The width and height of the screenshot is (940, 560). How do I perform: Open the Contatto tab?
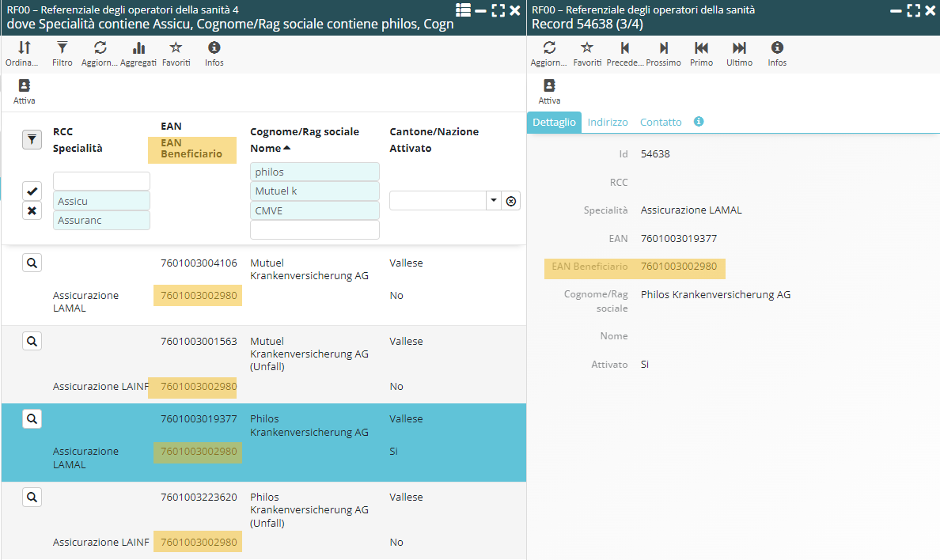pos(661,123)
